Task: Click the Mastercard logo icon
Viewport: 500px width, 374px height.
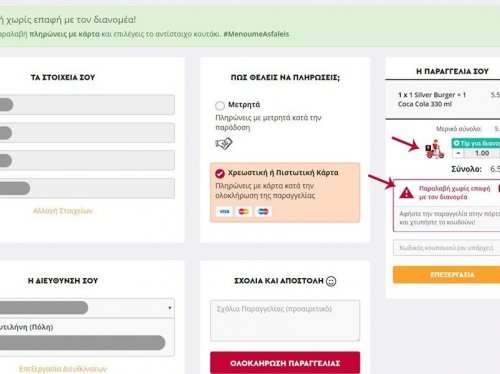Action: (244, 211)
